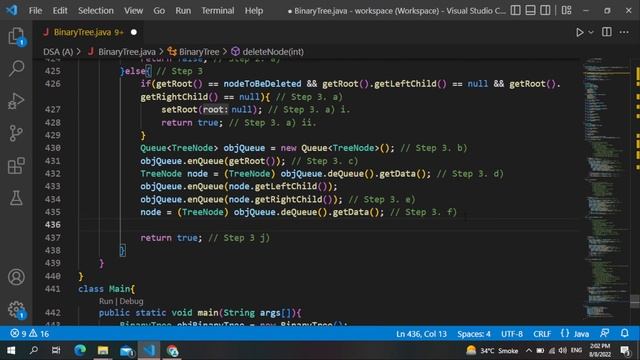The image size is (640, 360).
Task: Open Source Control view
Action: coord(16,133)
